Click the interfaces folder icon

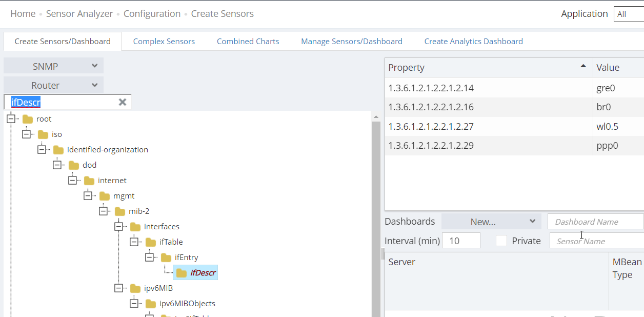coord(135,227)
